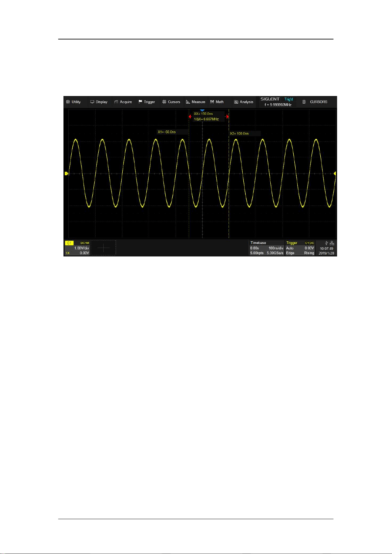The height and width of the screenshot is (554, 392).
Task: Open the Timebase settings box header
Action: click(x=258, y=243)
